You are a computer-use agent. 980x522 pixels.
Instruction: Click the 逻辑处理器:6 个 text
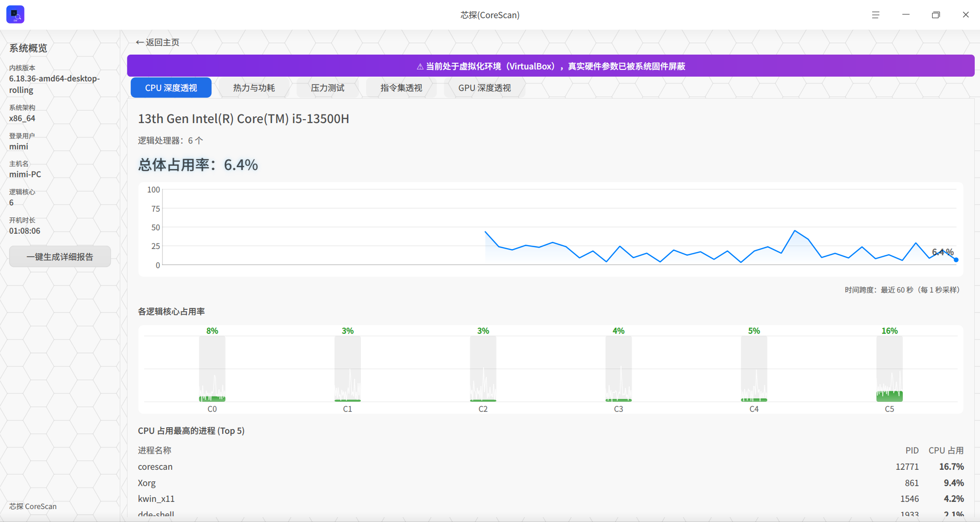[x=171, y=140]
